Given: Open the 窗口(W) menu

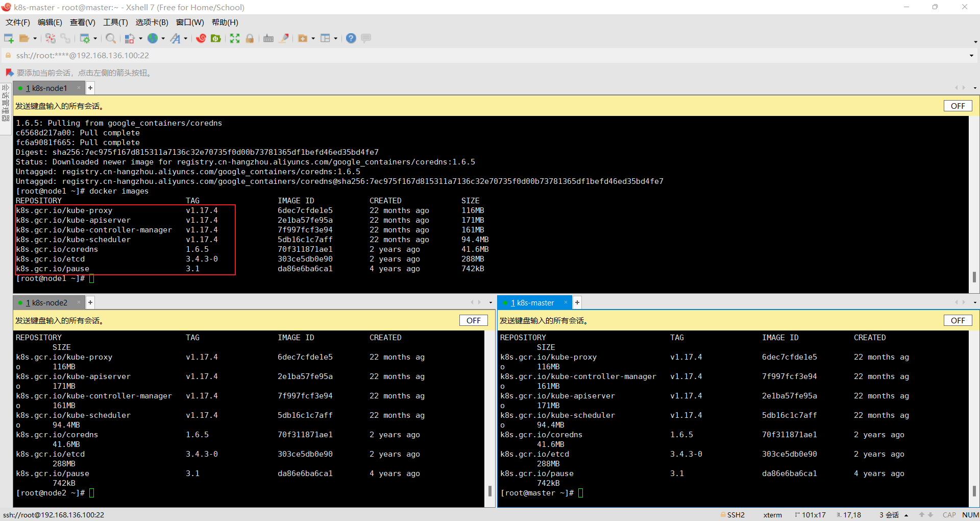Looking at the screenshot, I should click(190, 22).
